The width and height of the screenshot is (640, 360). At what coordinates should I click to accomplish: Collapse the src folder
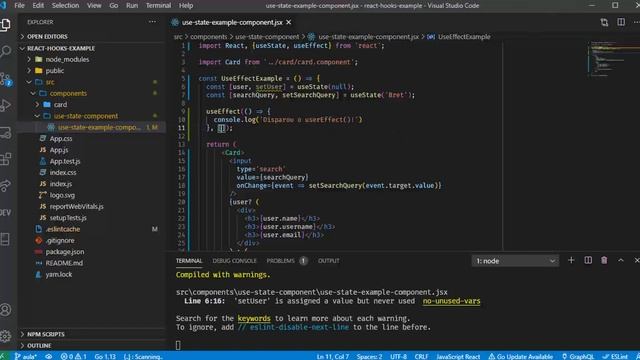(50, 82)
